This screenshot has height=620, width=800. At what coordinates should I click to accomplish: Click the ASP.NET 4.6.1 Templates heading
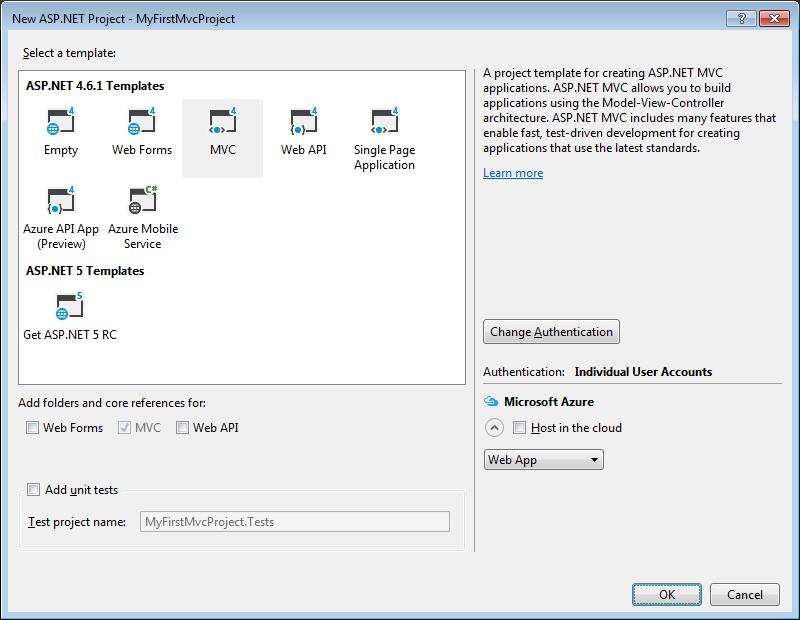point(95,86)
